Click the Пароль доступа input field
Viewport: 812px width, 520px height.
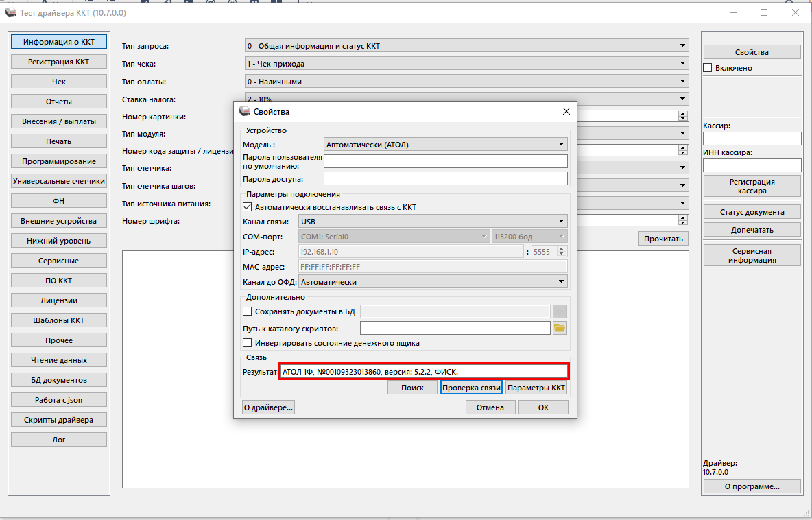pos(445,178)
